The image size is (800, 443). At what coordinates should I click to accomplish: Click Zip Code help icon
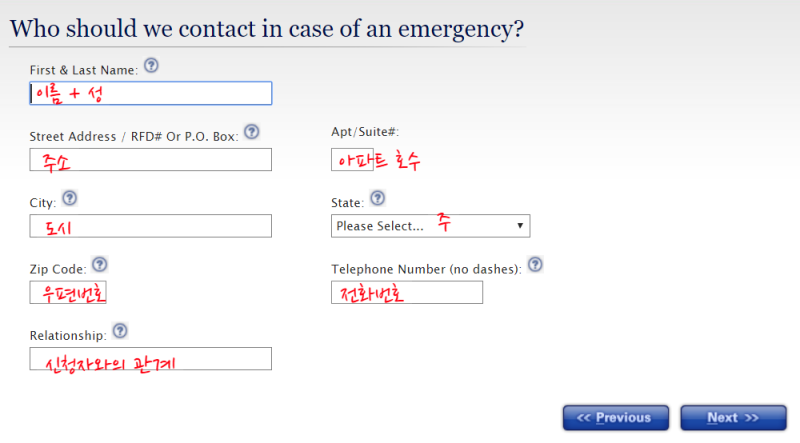99,264
